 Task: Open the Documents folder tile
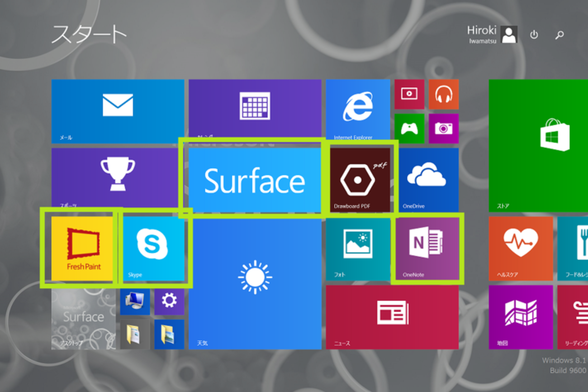(135, 335)
